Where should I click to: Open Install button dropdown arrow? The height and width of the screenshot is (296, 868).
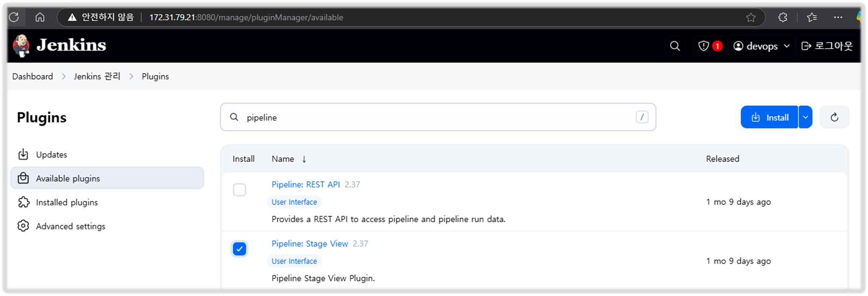(805, 117)
